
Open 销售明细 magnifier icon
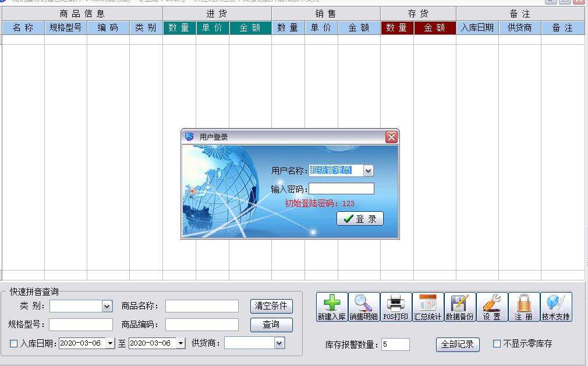pyautogui.click(x=364, y=307)
